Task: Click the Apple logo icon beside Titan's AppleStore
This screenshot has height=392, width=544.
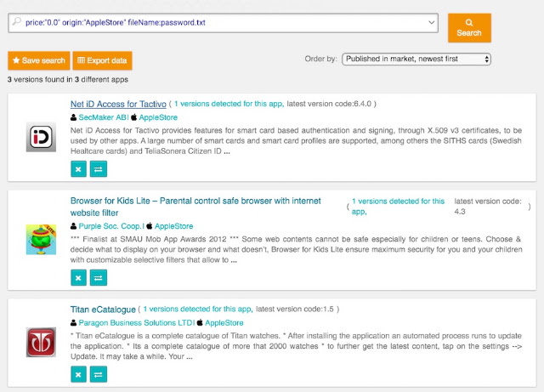Action: pos(200,322)
